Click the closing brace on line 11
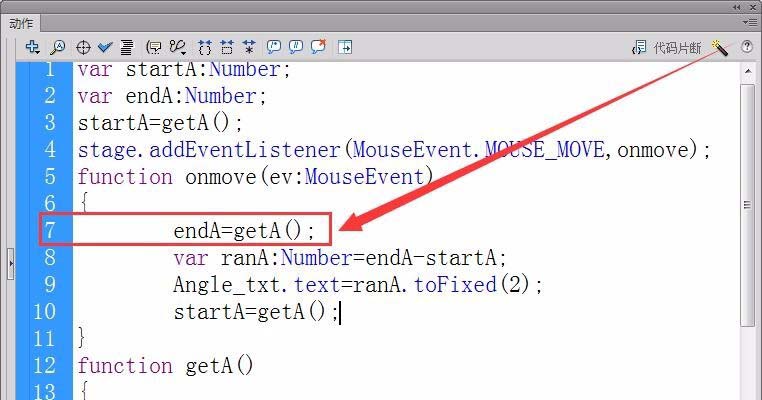 [x=81, y=338]
